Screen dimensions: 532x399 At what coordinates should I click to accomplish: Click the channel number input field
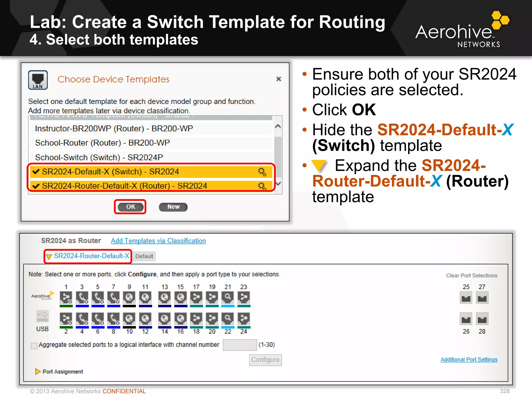click(x=240, y=345)
